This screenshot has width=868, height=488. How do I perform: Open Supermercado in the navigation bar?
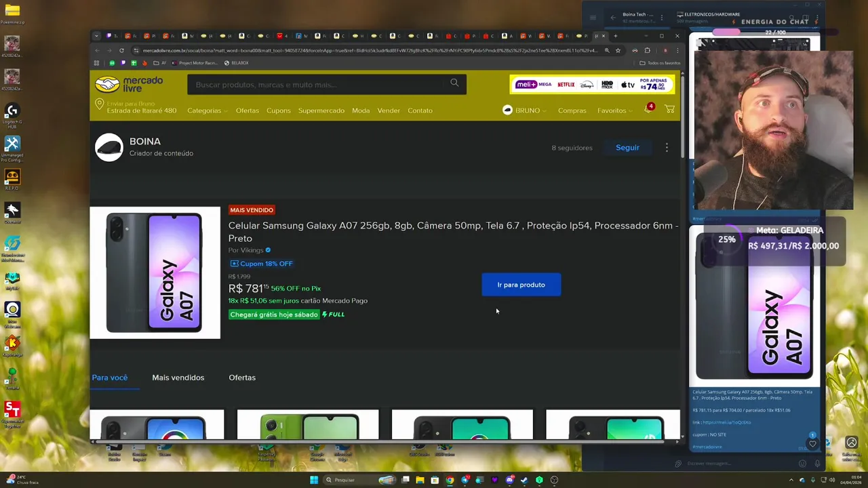321,110
